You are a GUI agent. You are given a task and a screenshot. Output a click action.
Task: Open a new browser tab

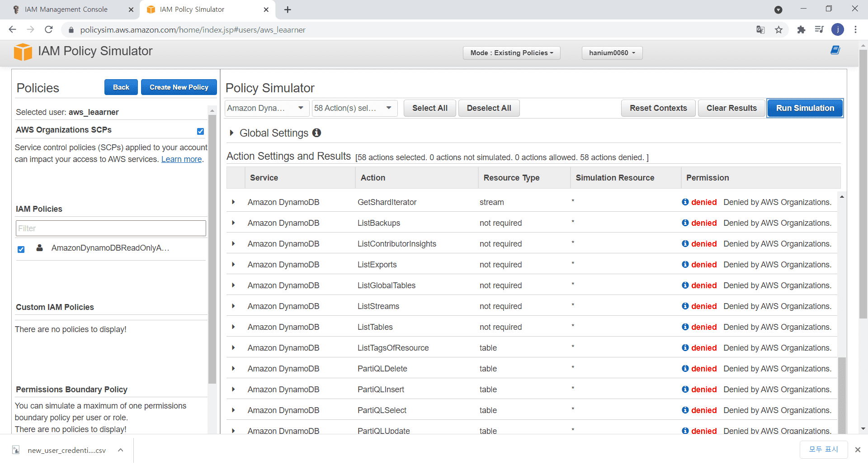tap(288, 10)
